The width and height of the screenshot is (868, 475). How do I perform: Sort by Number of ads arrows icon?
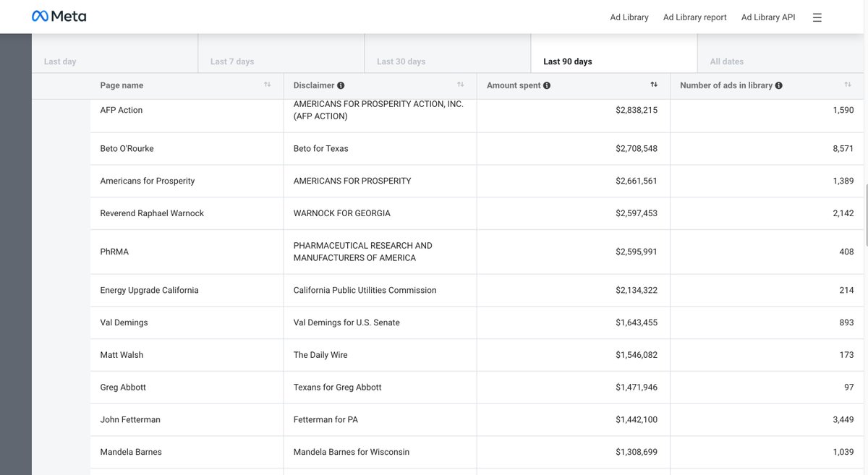848,85
